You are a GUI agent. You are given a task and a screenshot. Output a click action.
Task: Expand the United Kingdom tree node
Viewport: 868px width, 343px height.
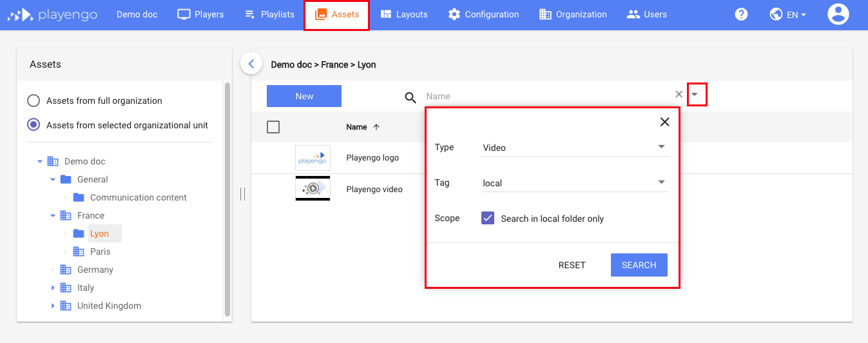[x=53, y=306]
